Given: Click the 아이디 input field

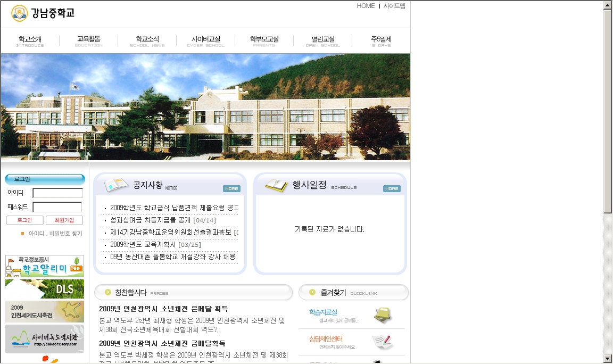Looking at the screenshot, I should [57, 193].
